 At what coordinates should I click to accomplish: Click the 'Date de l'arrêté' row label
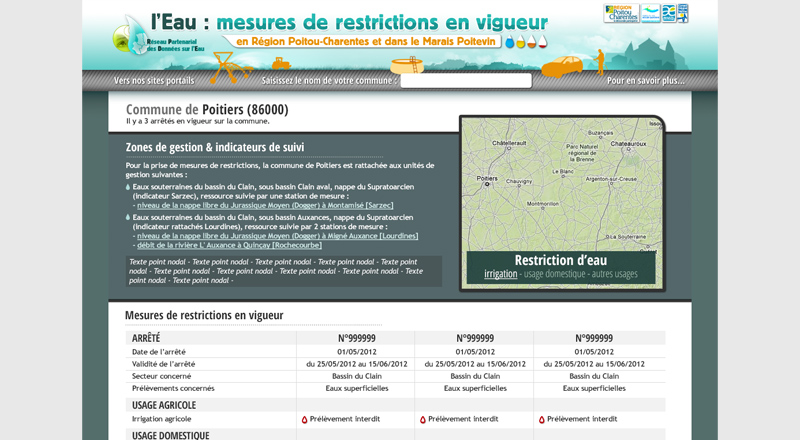(x=159, y=352)
